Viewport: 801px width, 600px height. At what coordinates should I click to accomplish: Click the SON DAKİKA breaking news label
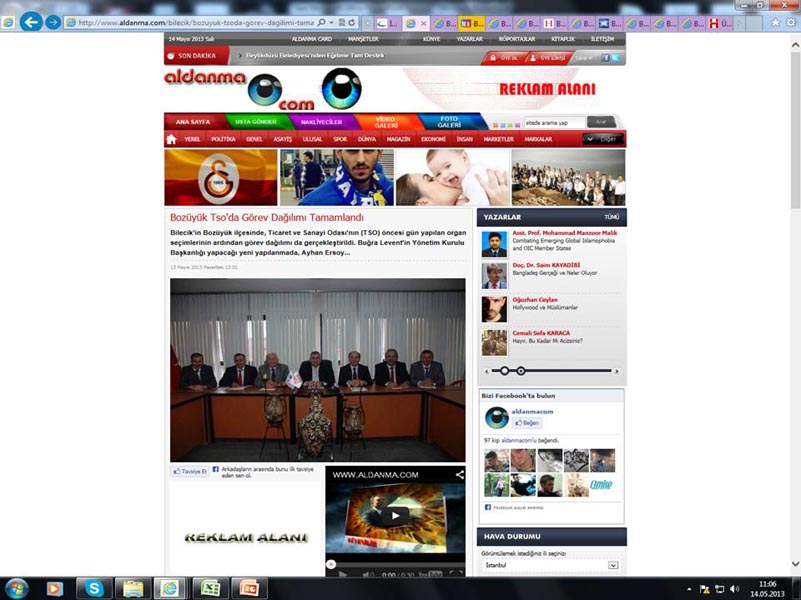[x=196, y=56]
